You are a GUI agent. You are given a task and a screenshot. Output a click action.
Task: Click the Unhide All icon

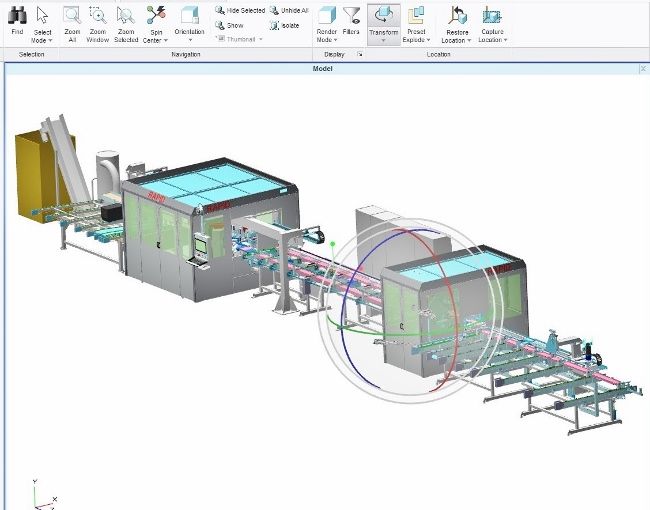pos(273,10)
